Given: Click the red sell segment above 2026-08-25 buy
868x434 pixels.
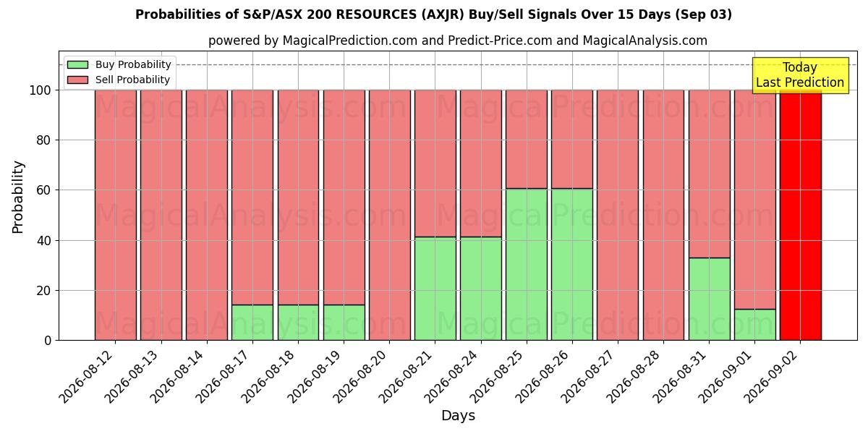Looking at the screenshot, I should click(527, 139).
